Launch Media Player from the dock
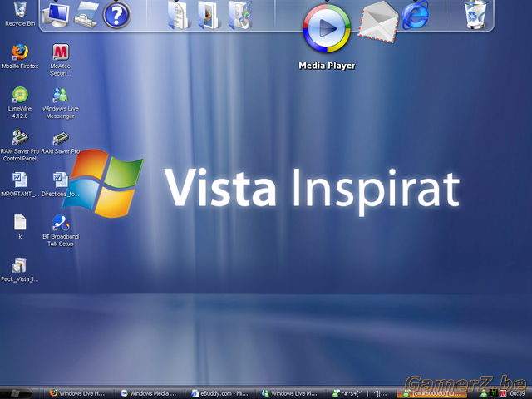The height and width of the screenshot is (399, 532). pyautogui.click(x=327, y=28)
